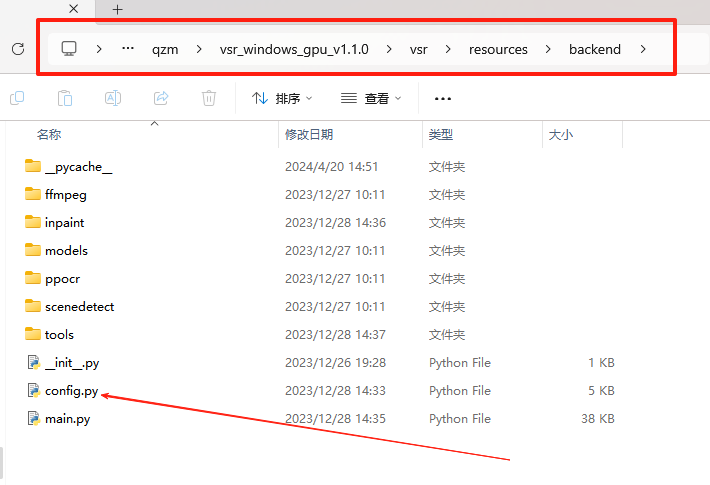The height and width of the screenshot is (485, 710).
Task: Open the 排序 sort dropdown
Action: [x=282, y=98]
